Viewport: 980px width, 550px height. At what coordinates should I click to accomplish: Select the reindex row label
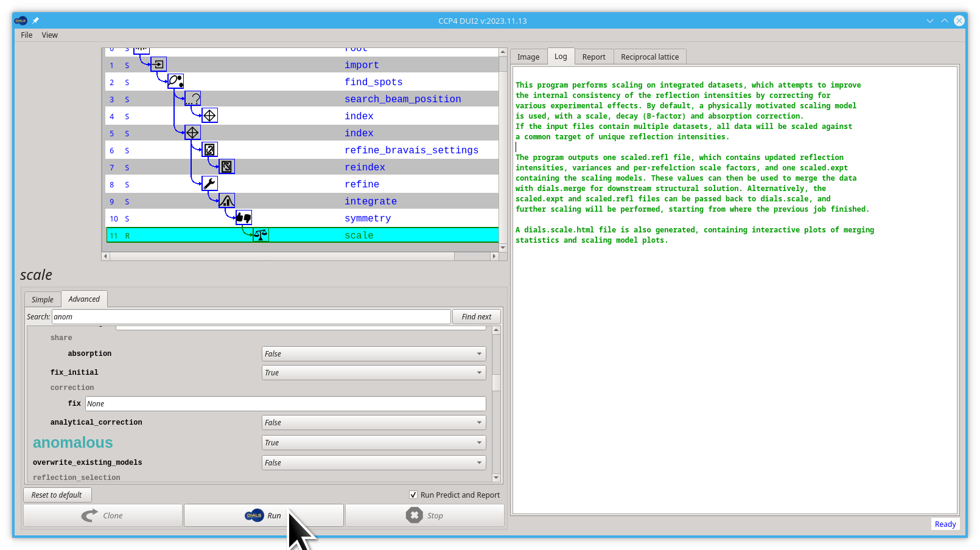coord(365,167)
